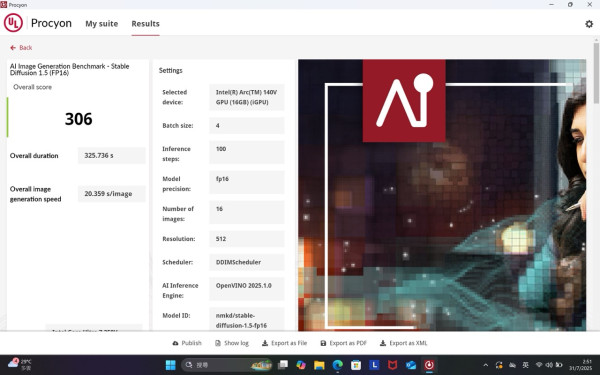Open the clock and date 31/7/2025
The width and height of the screenshot is (600, 375).
click(x=581, y=365)
